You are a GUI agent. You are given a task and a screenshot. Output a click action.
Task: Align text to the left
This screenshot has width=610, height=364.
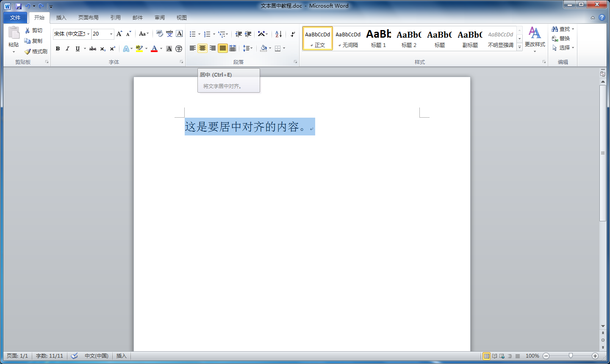[x=193, y=48]
